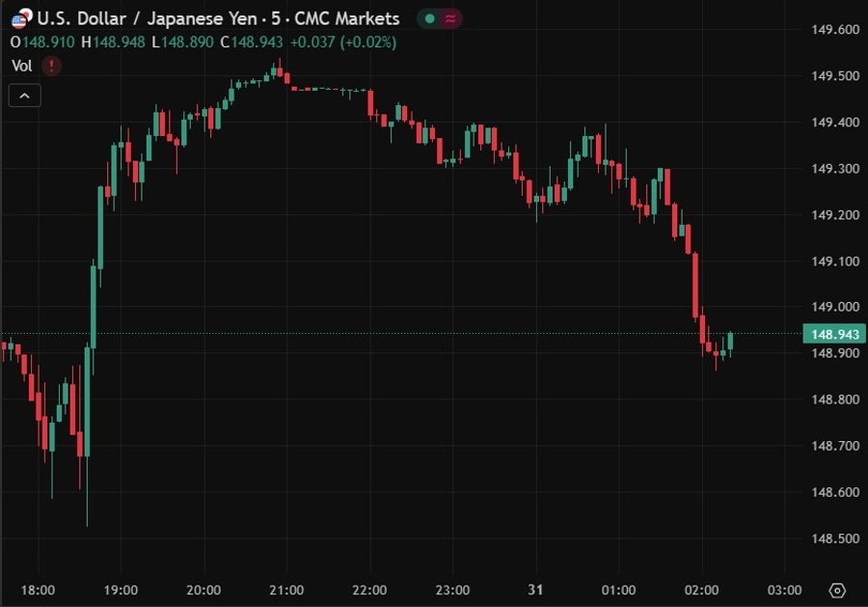This screenshot has height=607, width=868.
Task: Click the 149.000 price axis label
Action: 835,307
